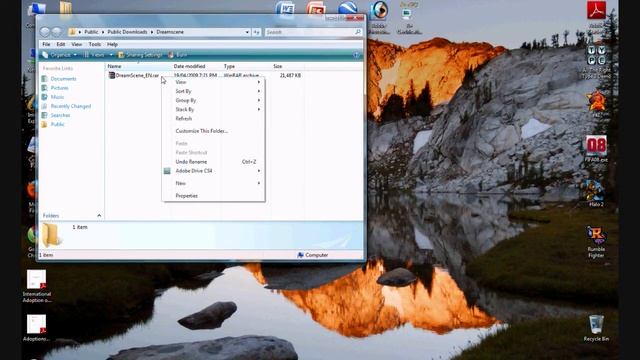Viewport: 640px width, 360px height.
Task: Click the Music icon in Favorite Links
Action: [45, 97]
